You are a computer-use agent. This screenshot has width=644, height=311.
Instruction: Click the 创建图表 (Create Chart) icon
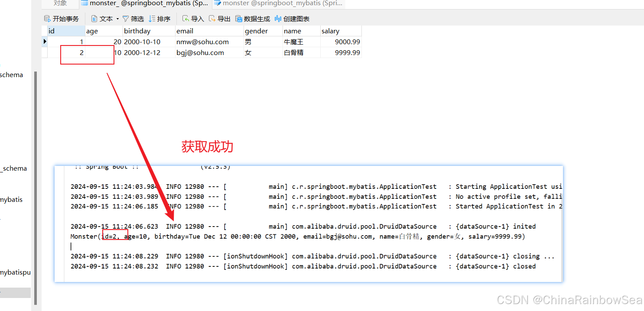click(x=278, y=19)
